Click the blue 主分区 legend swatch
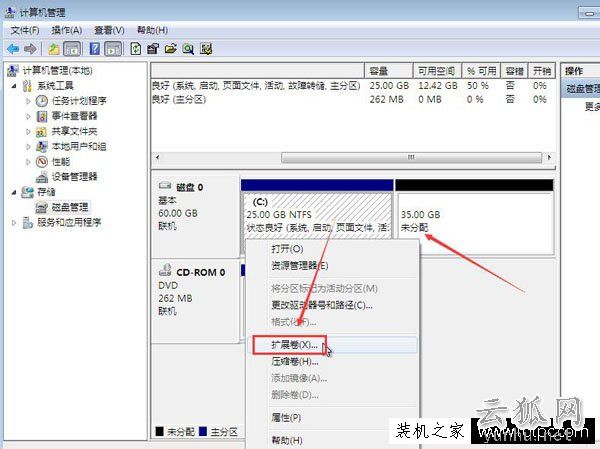 click(x=203, y=432)
